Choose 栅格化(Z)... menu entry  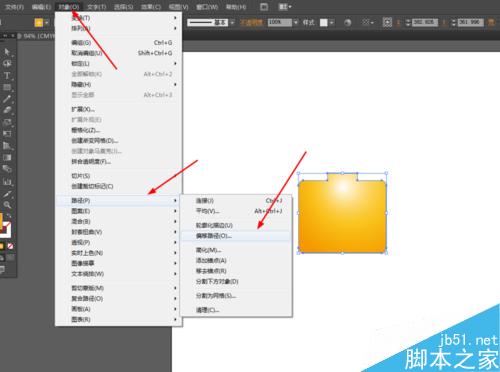tap(118, 130)
